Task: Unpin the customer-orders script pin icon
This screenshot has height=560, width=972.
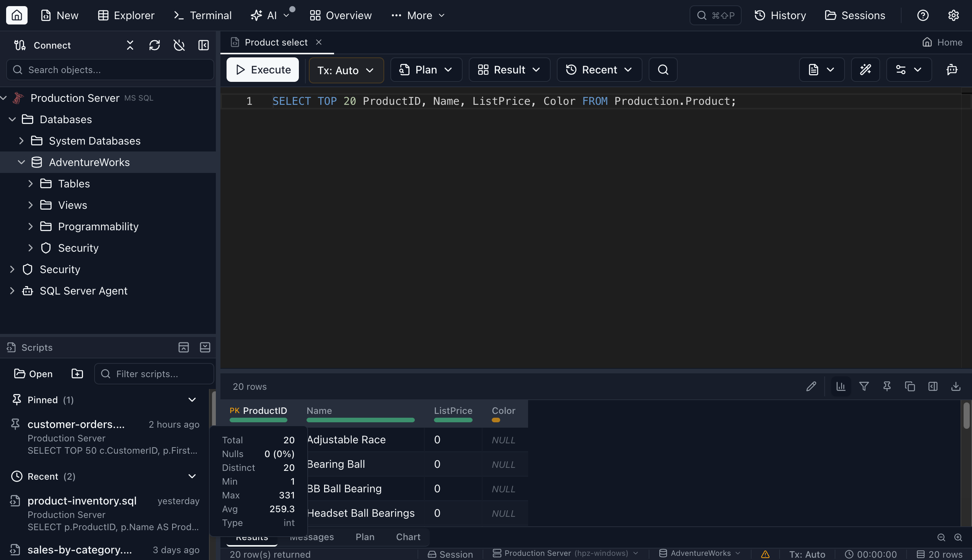Action: point(15,424)
